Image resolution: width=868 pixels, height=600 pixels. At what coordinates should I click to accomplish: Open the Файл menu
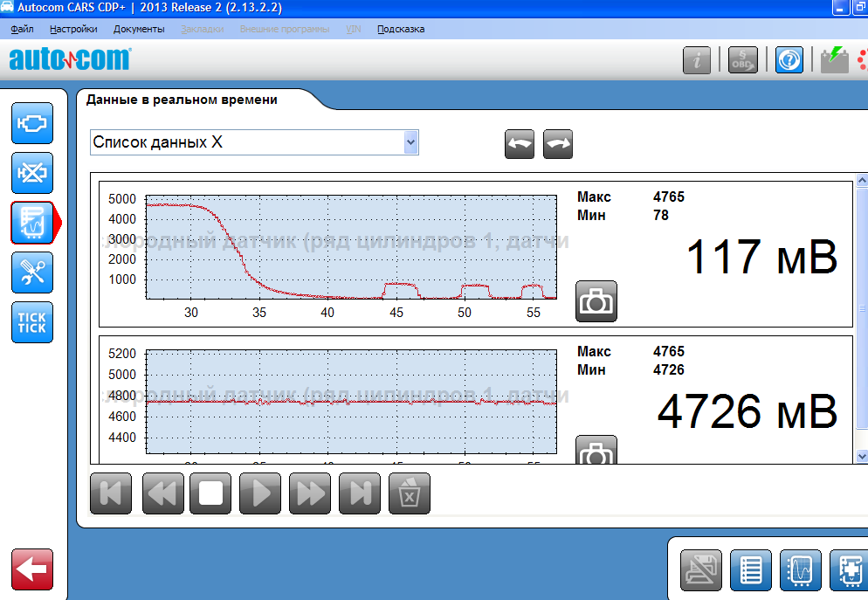[23, 29]
